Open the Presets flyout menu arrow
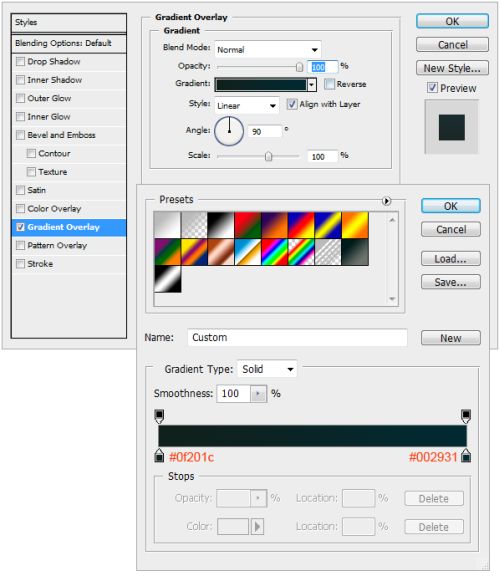This screenshot has height=581, width=500. pyautogui.click(x=386, y=201)
